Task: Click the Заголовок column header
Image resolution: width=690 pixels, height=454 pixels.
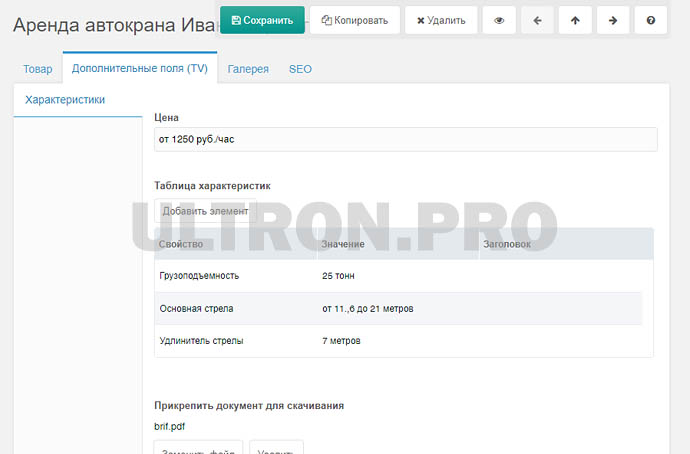Action: tap(566, 244)
